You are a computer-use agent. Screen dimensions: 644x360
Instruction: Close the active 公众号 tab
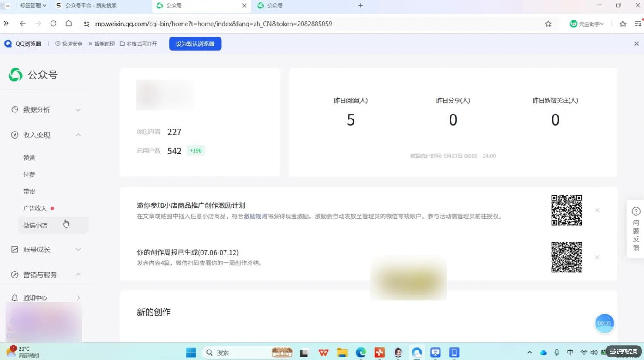(244, 6)
